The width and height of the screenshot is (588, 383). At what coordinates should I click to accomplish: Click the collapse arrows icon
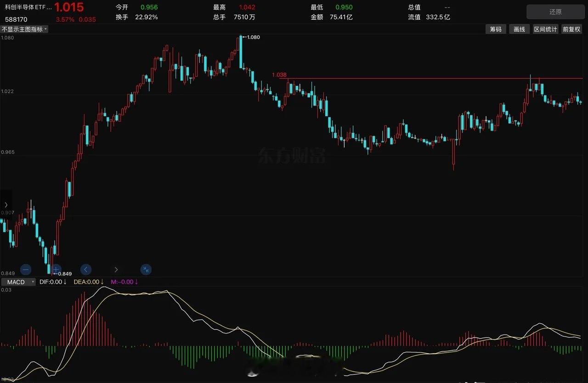(x=146, y=270)
